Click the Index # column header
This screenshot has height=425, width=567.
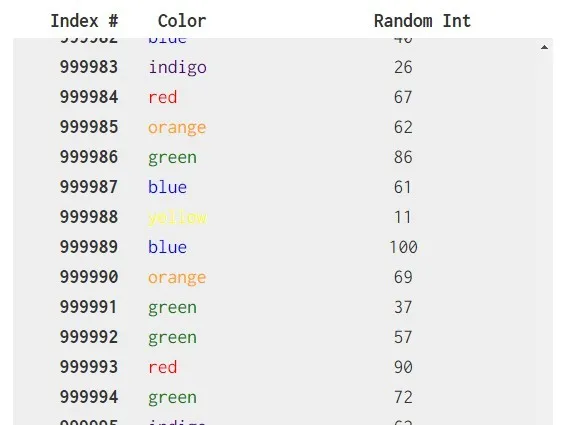[x=84, y=21]
